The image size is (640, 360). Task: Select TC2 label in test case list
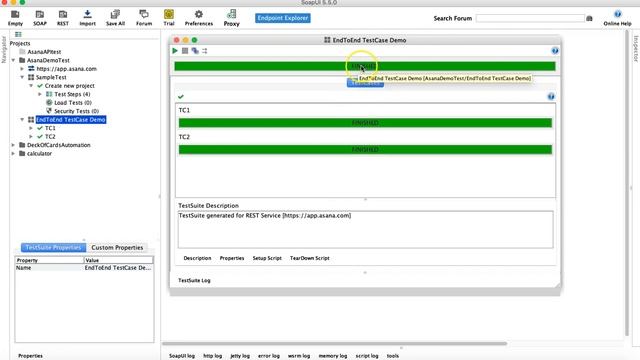point(184,137)
